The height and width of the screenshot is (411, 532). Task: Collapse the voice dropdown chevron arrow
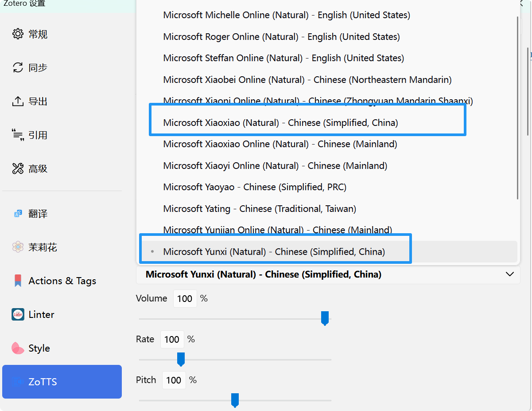pos(509,274)
